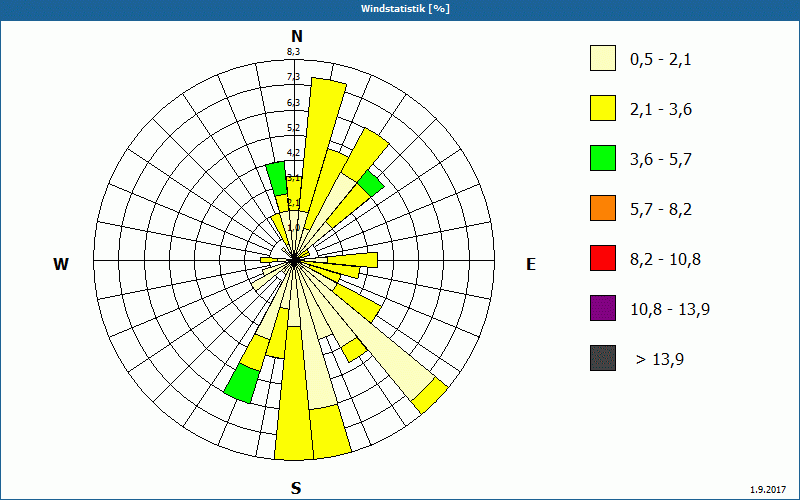The width and height of the screenshot is (800, 500).
Task: Click the green segment in the north-northwest wind bar
Action: tap(277, 178)
